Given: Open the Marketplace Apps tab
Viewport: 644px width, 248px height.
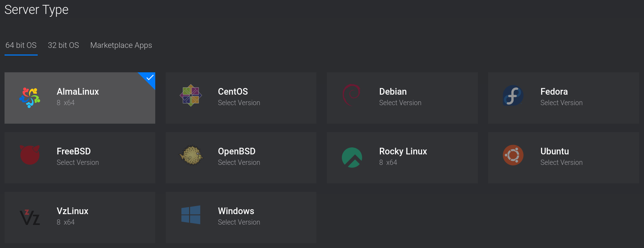Looking at the screenshot, I should coord(121,45).
